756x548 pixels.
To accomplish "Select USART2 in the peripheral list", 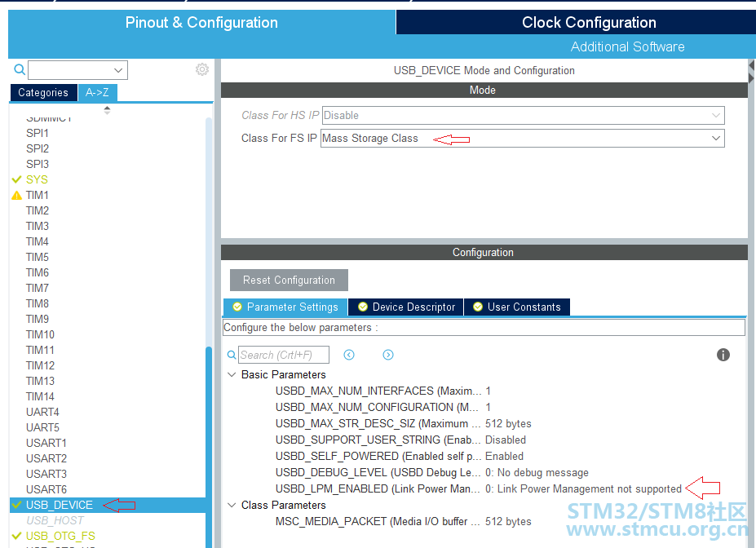I will pos(46,458).
